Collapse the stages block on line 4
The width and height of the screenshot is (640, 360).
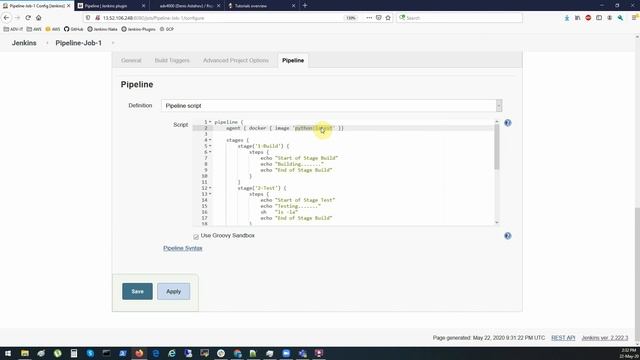click(x=210, y=140)
